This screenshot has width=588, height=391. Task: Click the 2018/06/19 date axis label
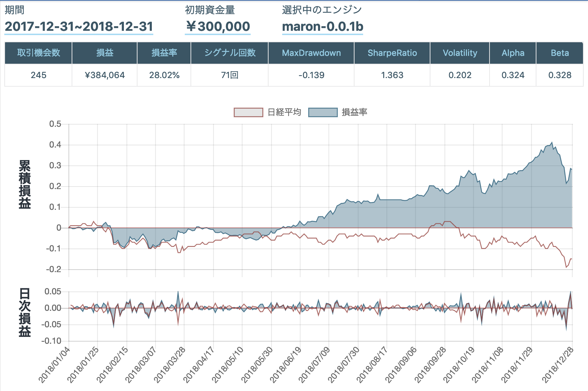[286, 365]
